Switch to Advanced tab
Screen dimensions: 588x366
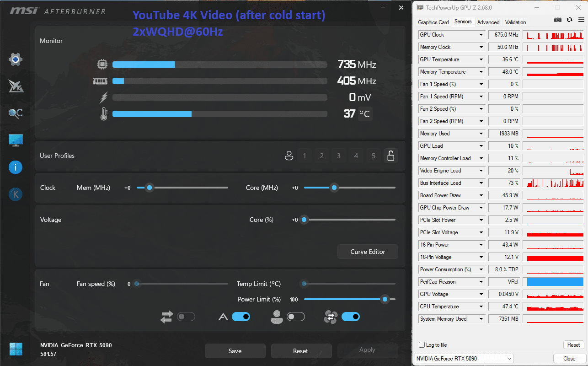coord(488,22)
